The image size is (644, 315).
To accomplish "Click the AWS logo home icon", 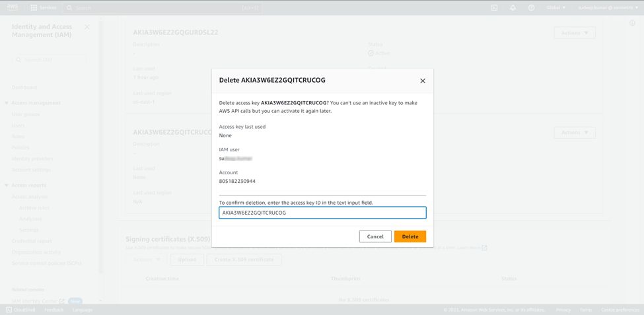I will 13,7.
